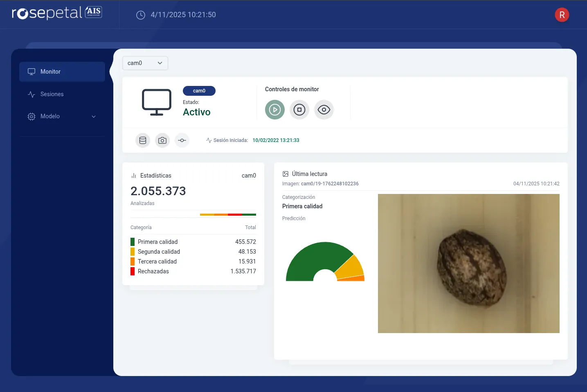The image size is (587, 392).
Task: Click the large monitor icon for cam0
Action: click(157, 102)
